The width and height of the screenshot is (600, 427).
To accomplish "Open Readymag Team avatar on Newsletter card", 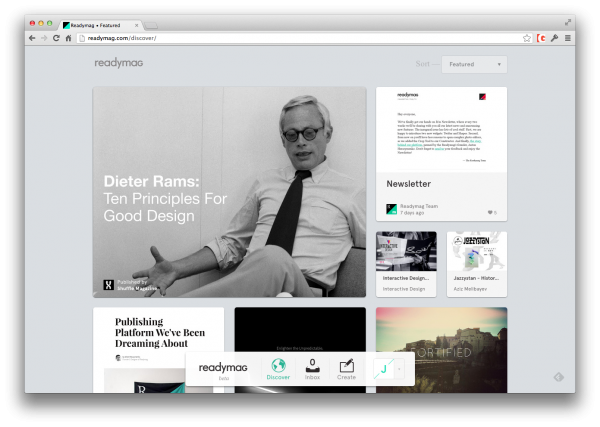I will point(391,209).
